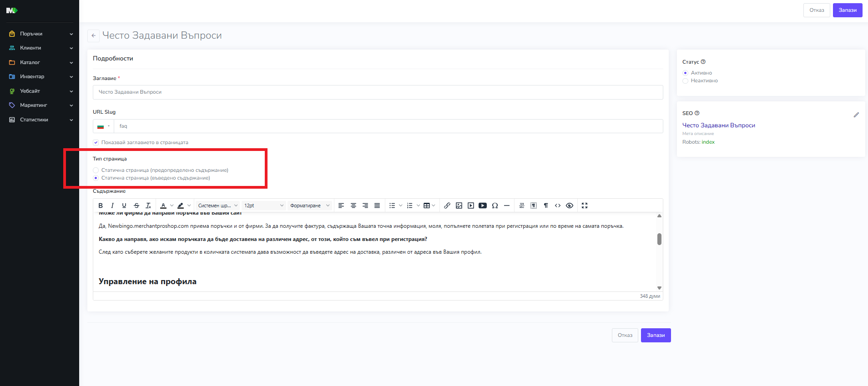
Task: Click the bottom Отказ button
Action: pyautogui.click(x=625, y=335)
